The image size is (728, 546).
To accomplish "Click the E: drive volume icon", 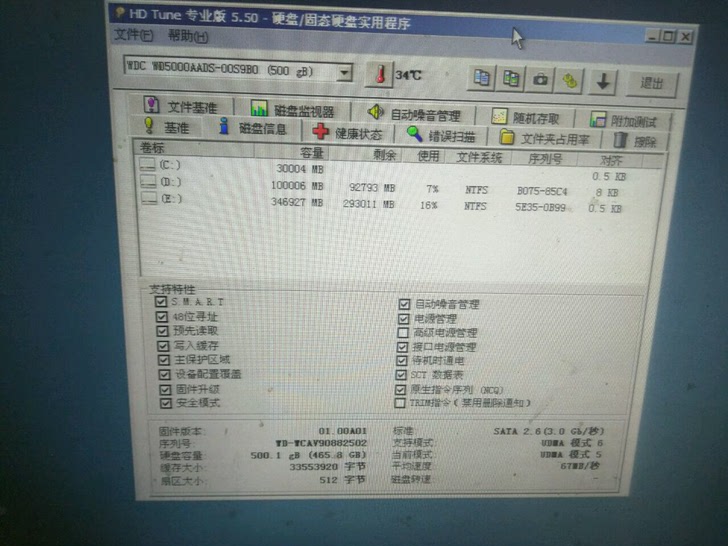I will click(150, 198).
